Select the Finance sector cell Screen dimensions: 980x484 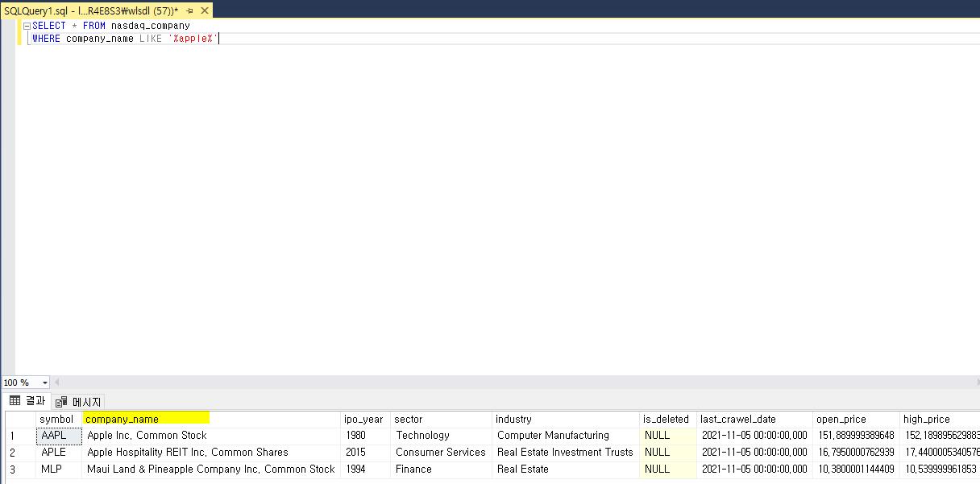(442, 470)
